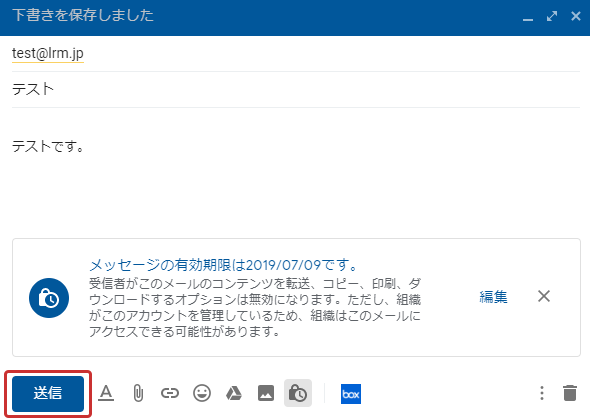Viewport: 590px width, 420px height.
Task: Expand compose window to full screen
Action: point(552,16)
